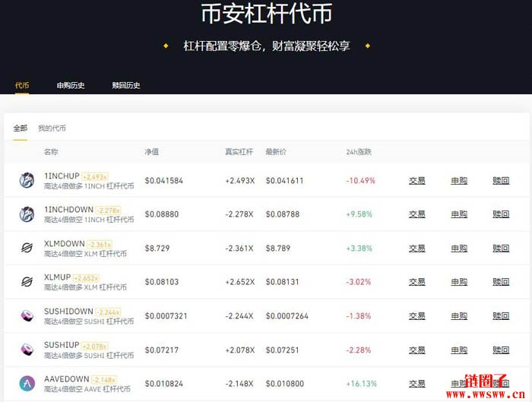This screenshot has width=532, height=402.
Task: Click the SUSHIDOWN sushi icon
Action: (x=27, y=315)
